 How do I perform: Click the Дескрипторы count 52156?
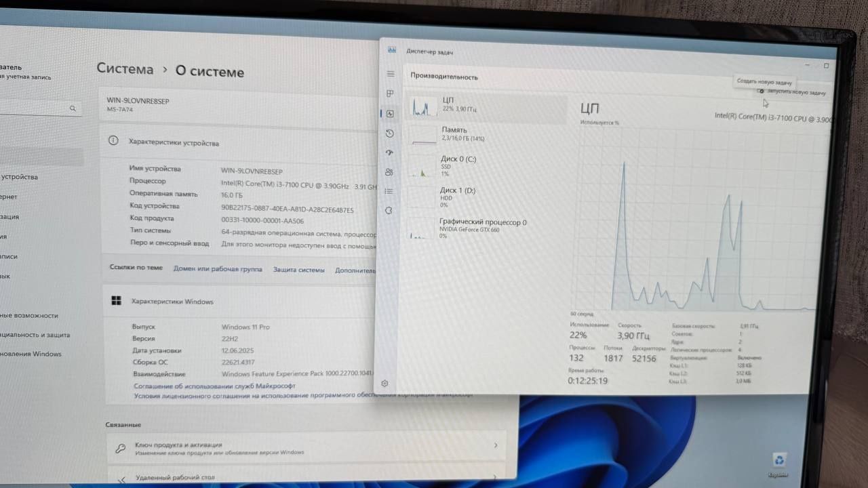644,359
